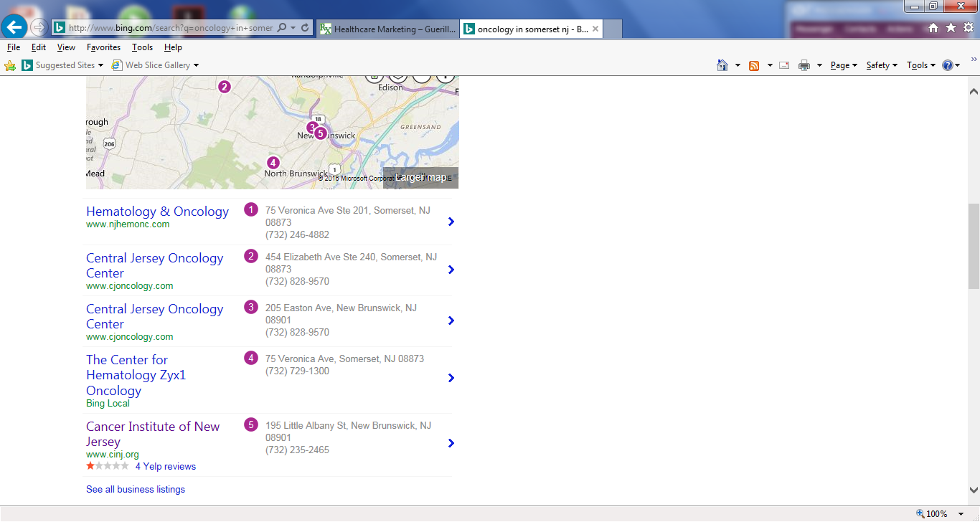
Task: Click the vertical scrollbar down arrow
Action: click(974, 490)
